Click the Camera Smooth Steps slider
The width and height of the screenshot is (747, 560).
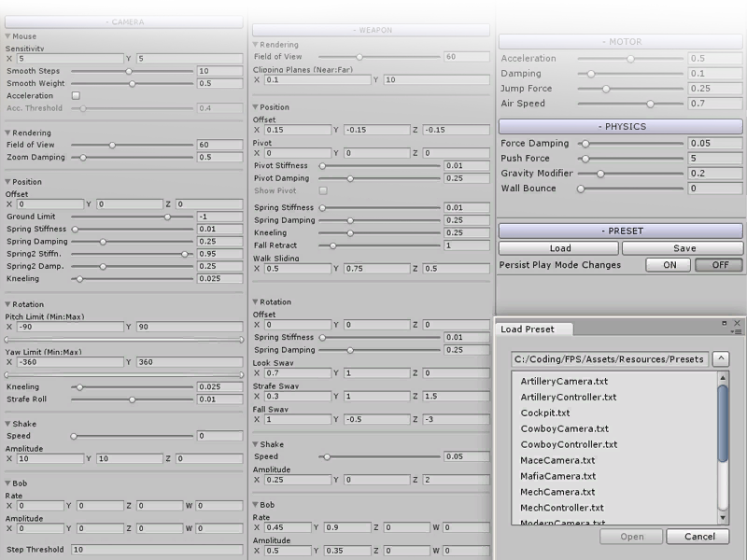click(132, 72)
